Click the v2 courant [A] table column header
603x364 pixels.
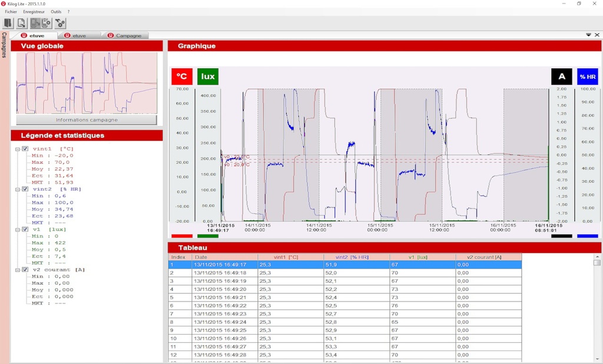(489, 257)
